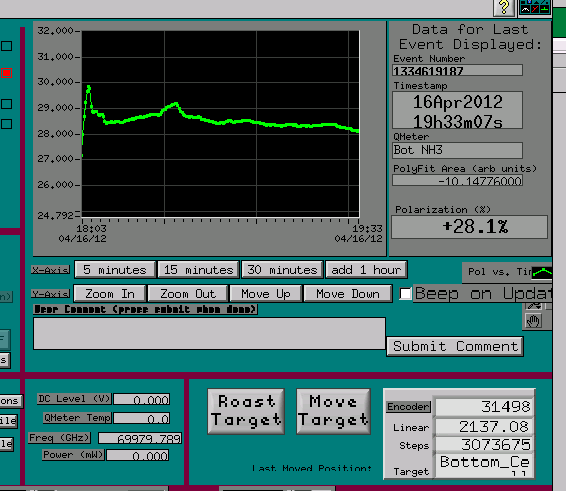Click the Pol vs. Time green plot legend icon
Screen dimensions: 566x491
pos(542,273)
